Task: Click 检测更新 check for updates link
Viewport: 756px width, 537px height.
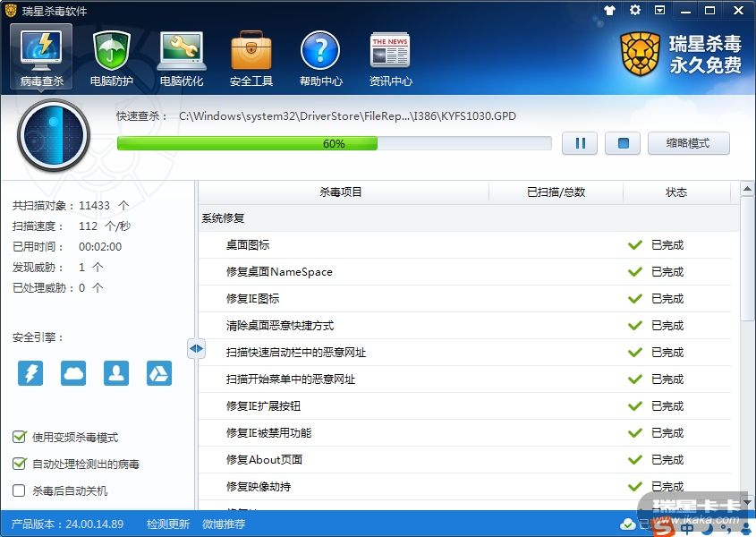Action: coord(168,524)
